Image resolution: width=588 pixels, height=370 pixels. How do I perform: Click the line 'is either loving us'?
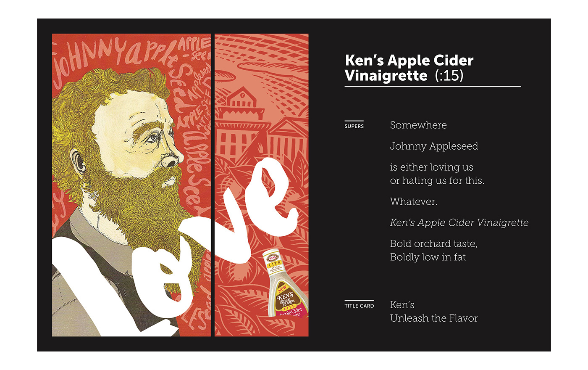[431, 167]
